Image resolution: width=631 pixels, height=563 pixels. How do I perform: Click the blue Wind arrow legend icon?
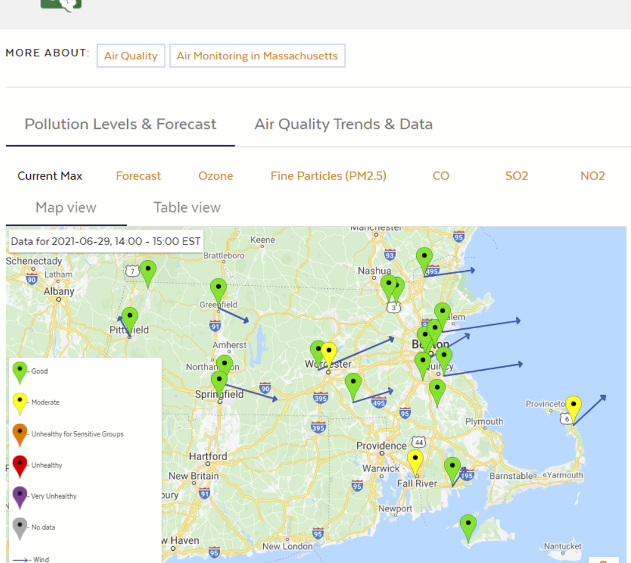[x=20, y=560]
